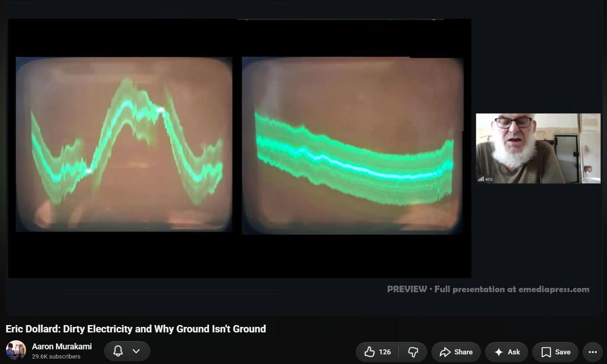607x364 pixels.
Task: Save the video to a playlist
Action: pos(555,352)
